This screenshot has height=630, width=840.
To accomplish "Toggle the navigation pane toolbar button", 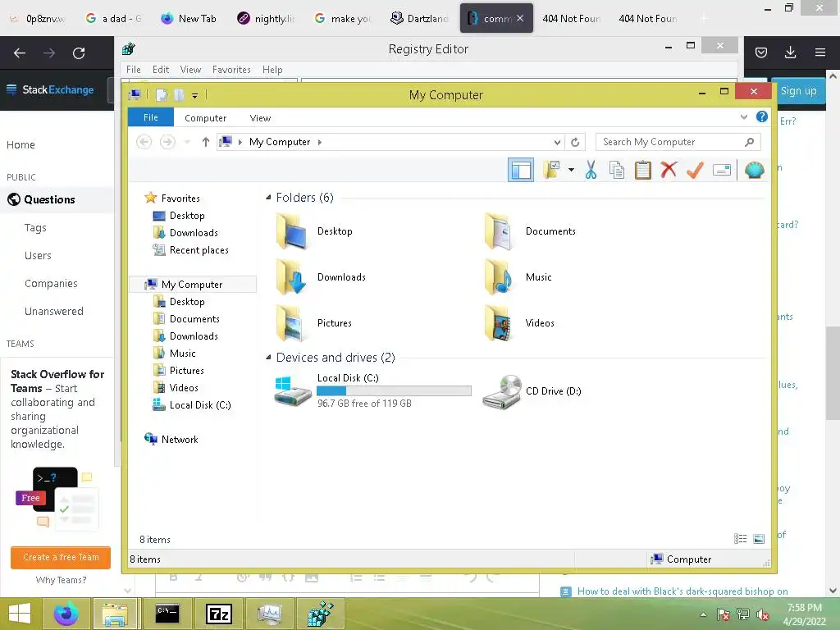I will 520,171.
